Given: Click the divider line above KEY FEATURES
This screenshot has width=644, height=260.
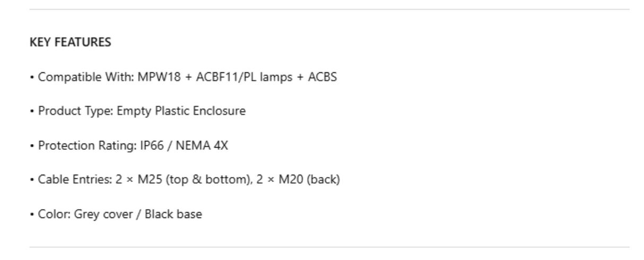Looking at the screenshot, I should pos(329,9).
